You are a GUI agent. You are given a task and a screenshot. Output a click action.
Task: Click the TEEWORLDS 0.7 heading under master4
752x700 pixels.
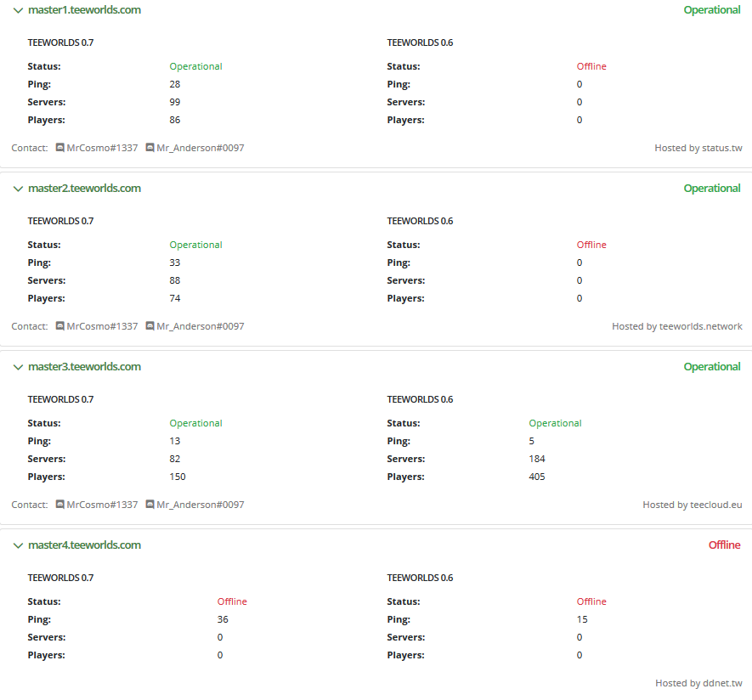pos(60,578)
